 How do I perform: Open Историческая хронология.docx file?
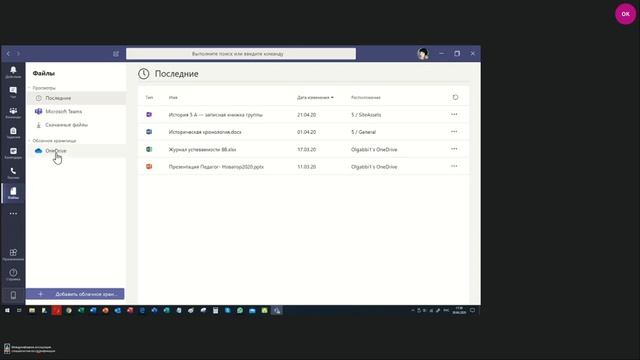(205, 132)
